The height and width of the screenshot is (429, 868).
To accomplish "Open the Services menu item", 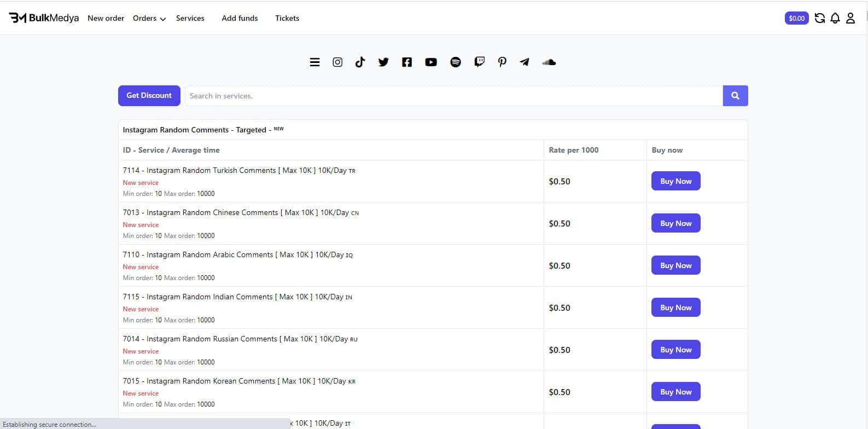I will coord(190,19).
